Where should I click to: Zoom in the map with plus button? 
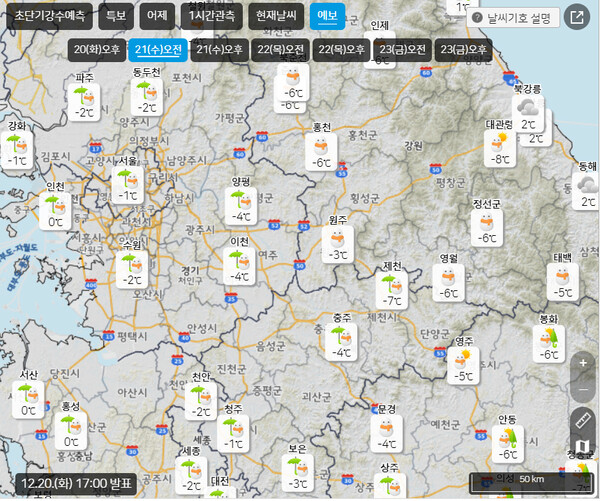(x=583, y=363)
